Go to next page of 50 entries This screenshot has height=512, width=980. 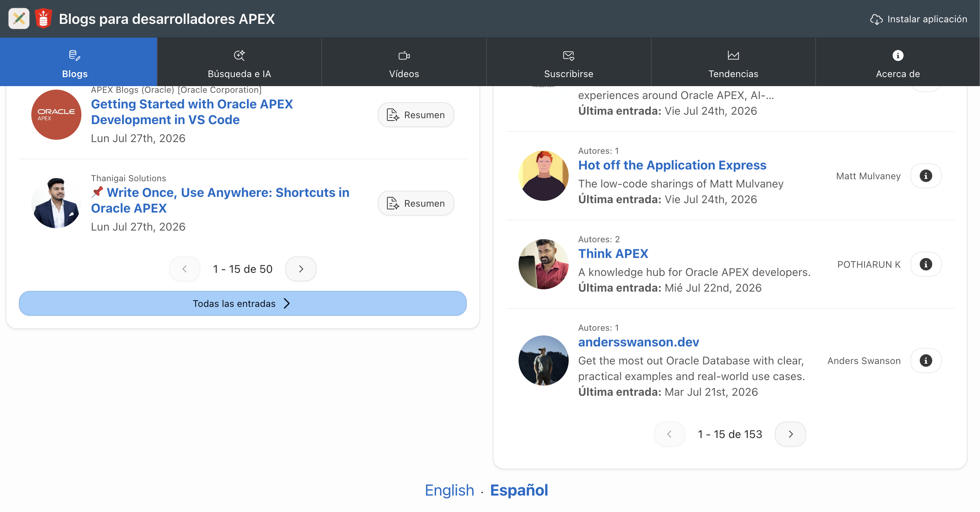click(301, 269)
